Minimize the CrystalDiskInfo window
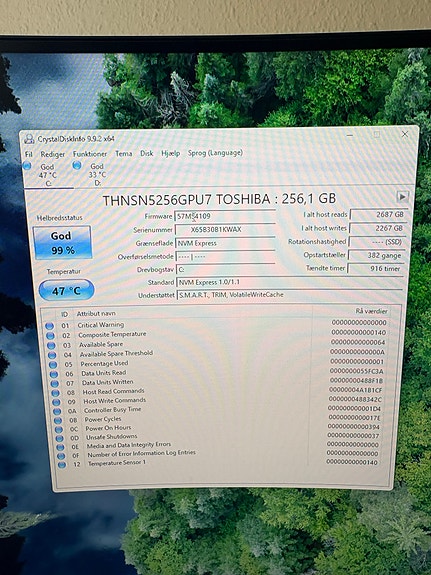The height and width of the screenshot is (575, 431). 350,135
